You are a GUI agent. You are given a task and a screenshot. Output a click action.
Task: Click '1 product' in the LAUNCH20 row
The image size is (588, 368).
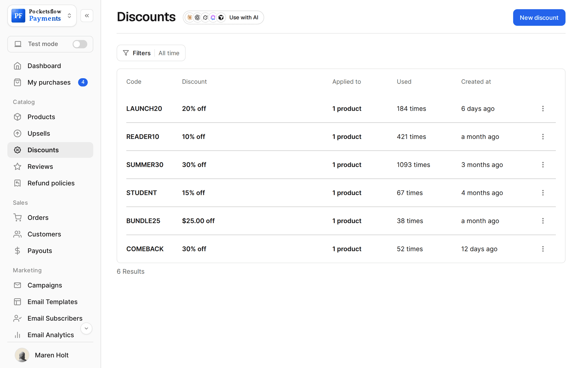(347, 109)
